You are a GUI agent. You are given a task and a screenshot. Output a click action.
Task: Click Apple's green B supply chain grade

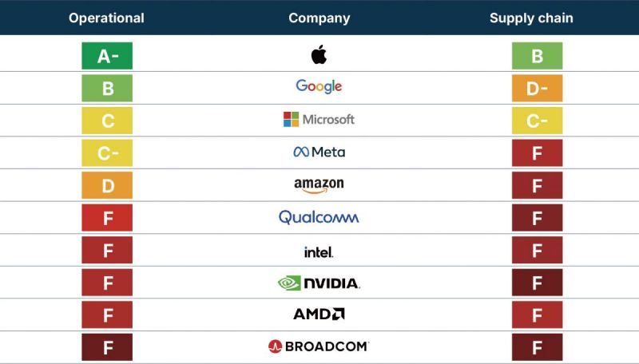pyautogui.click(x=537, y=56)
